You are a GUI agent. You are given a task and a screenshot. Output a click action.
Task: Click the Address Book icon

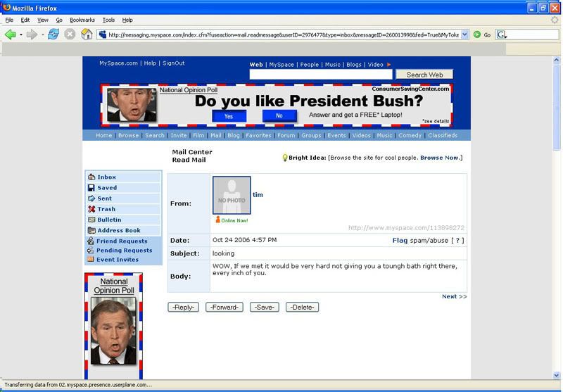91,230
